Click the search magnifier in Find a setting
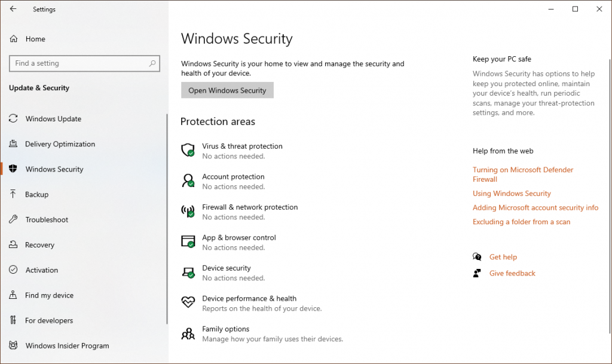This screenshot has width=612, height=364. (x=152, y=63)
